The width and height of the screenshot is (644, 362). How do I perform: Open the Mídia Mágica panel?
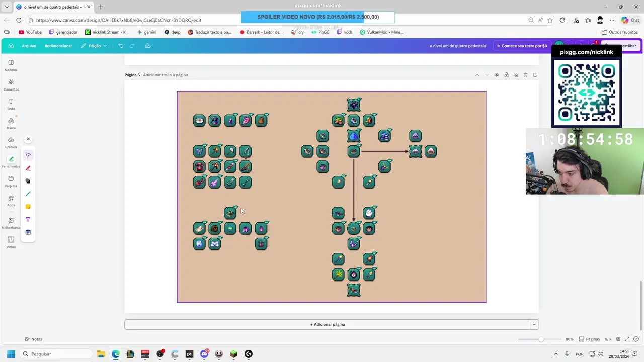pyautogui.click(x=11, y=223)
